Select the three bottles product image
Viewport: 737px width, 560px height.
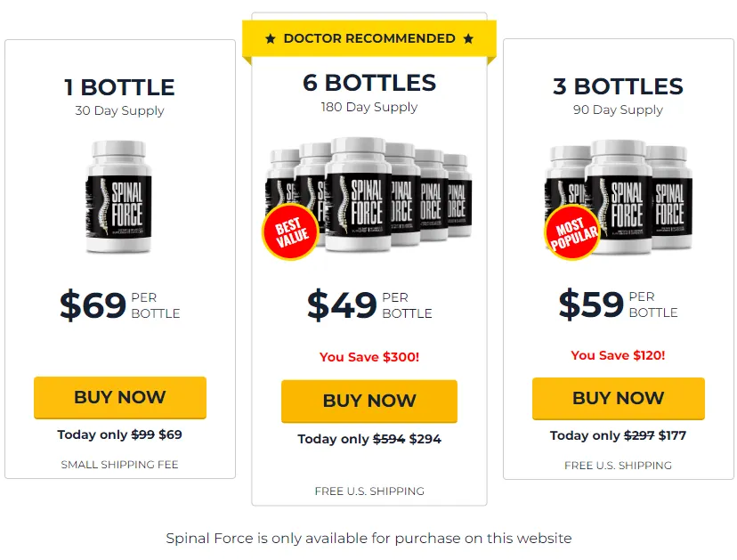tap(619, 199)
